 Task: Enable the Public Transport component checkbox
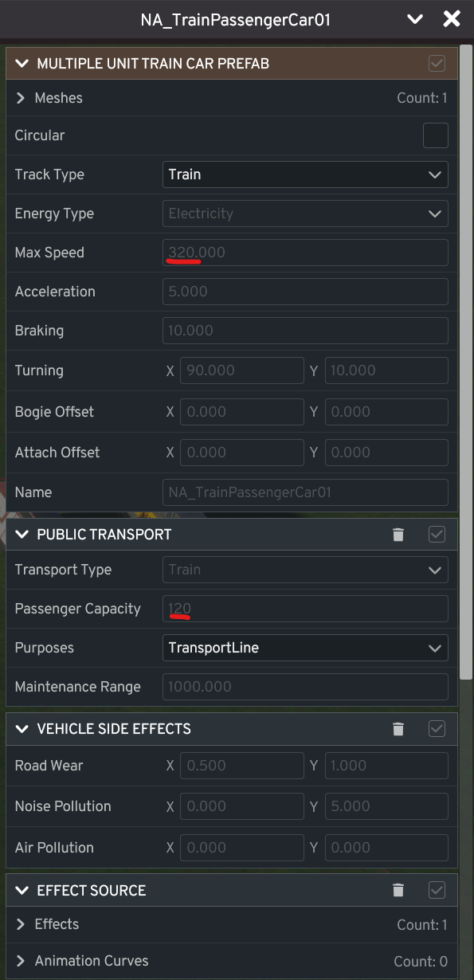click(436, 534)
